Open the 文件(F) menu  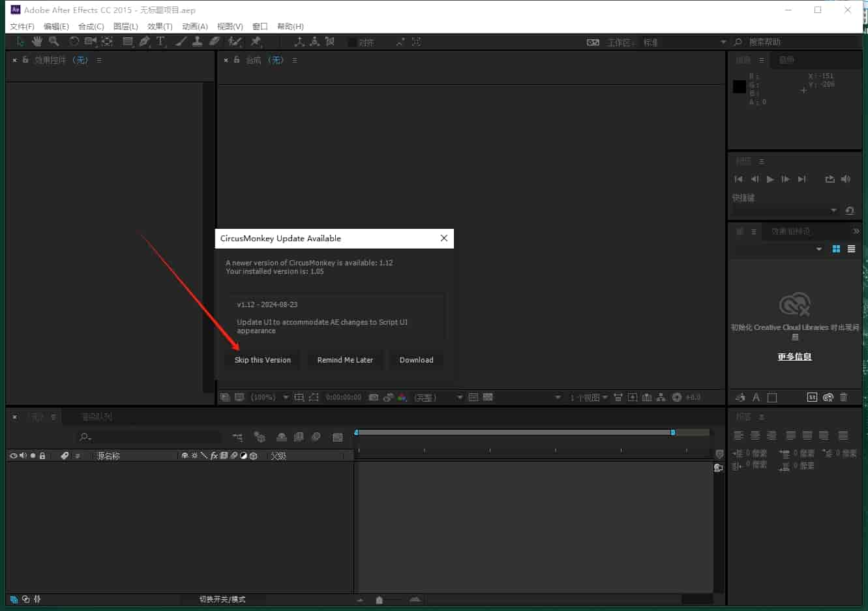click(x=22, y=27)
